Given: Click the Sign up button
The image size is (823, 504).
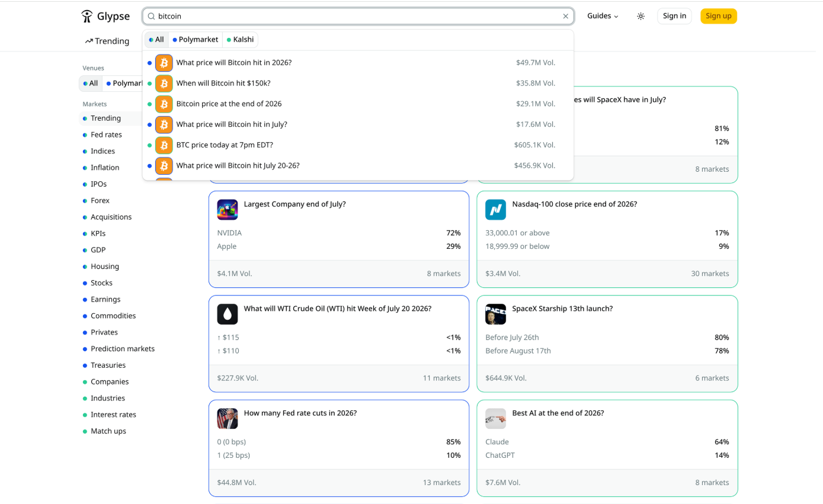Looking at the screenshot, I should (x=718, y=16).
